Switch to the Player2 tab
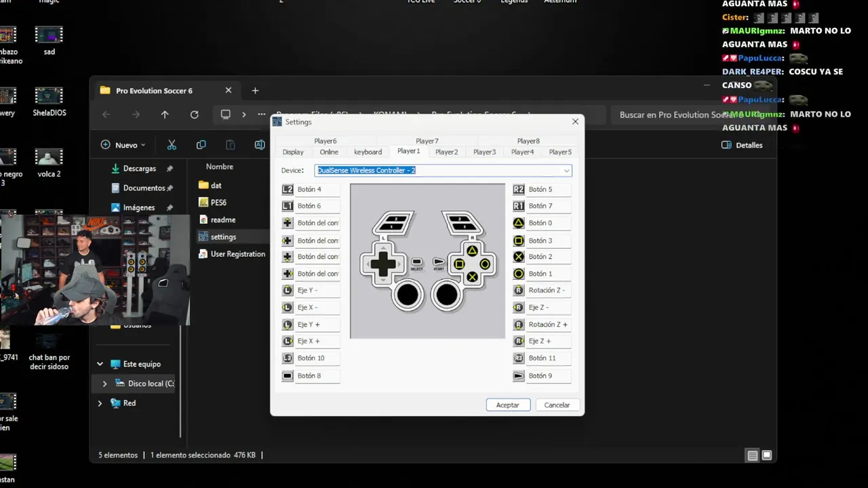The width and height of the screenshot is (868, 488). coord(446,152)
